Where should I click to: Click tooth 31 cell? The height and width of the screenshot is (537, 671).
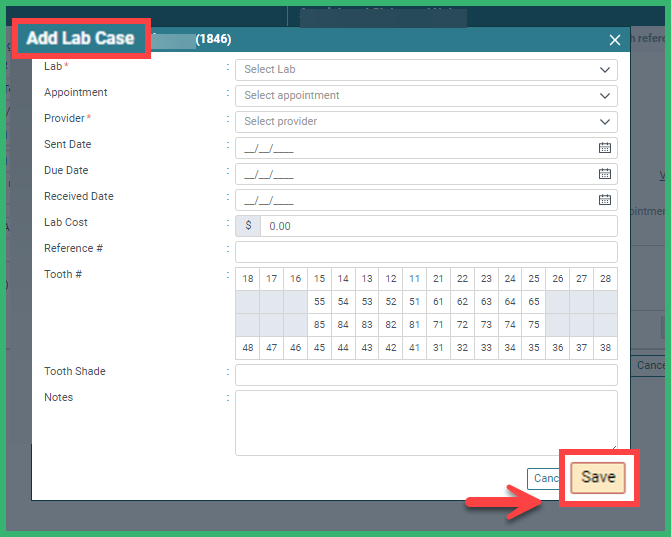point(438,348)
